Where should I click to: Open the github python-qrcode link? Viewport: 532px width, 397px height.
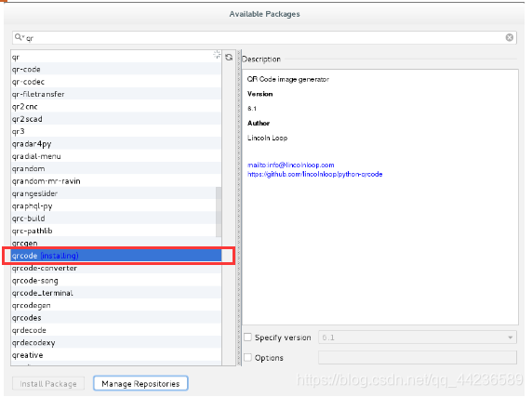tap(315, 174)
